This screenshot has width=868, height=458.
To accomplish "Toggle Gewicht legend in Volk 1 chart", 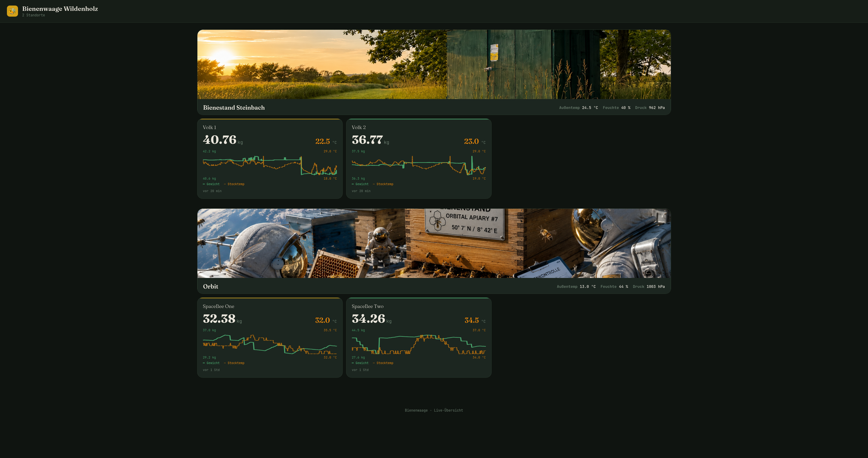I will pos(211,184).
